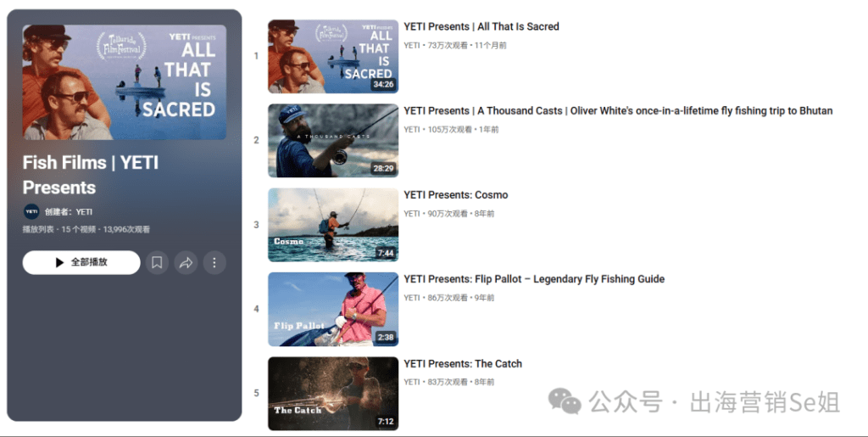Open the All That Is Sacred thumbnail
868x437 pixels.
[x=333, y=57]
